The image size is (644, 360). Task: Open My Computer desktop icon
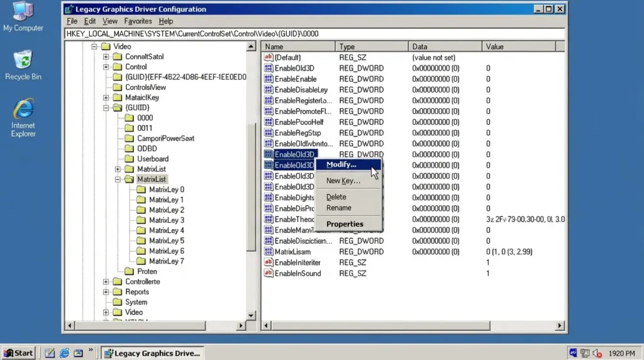23,16
